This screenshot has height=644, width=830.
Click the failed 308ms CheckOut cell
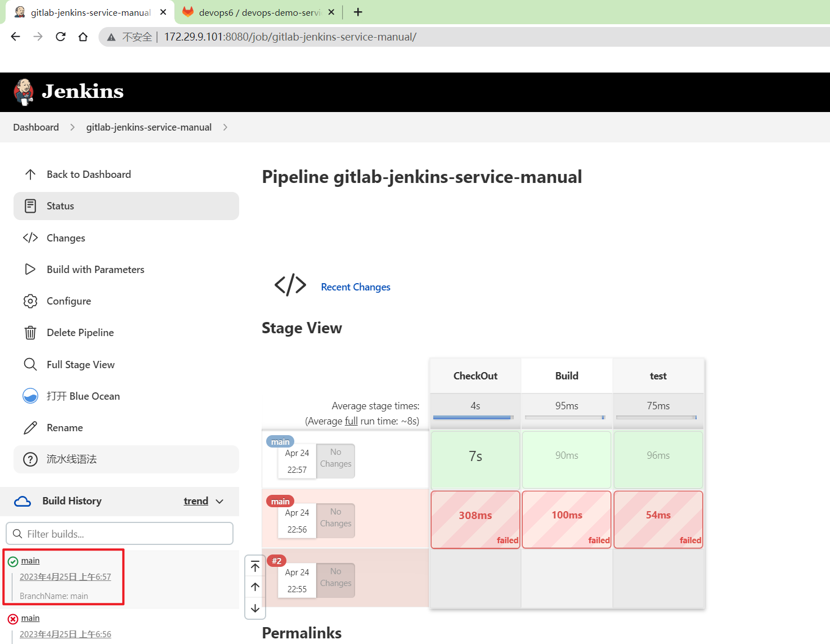(x=475, y=520)
